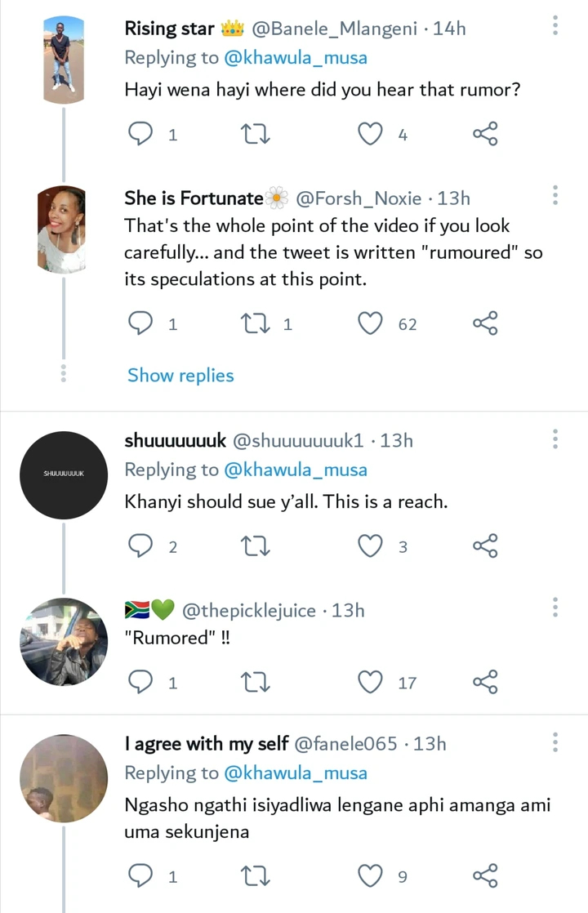The height and width of the screenshot is (913, 588).
Task: Like the thepicklejuice tweet with 17 likes
Action: point(370,682)
